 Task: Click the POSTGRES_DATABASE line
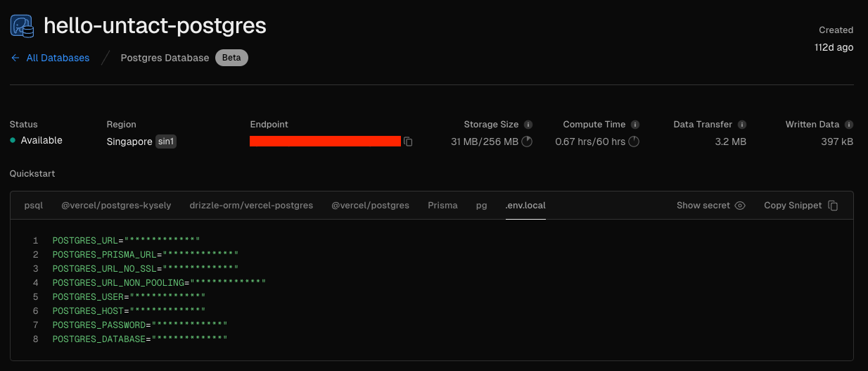point(140,339)
